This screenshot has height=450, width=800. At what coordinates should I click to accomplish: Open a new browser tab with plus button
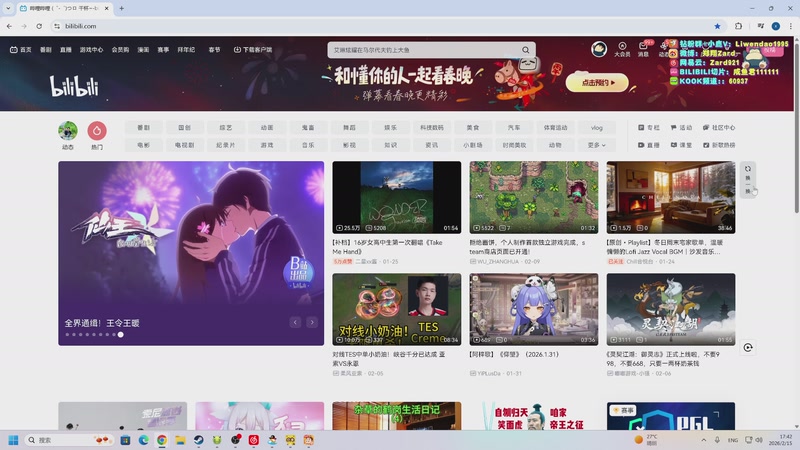pyautogui.click(x=121, y=8)
